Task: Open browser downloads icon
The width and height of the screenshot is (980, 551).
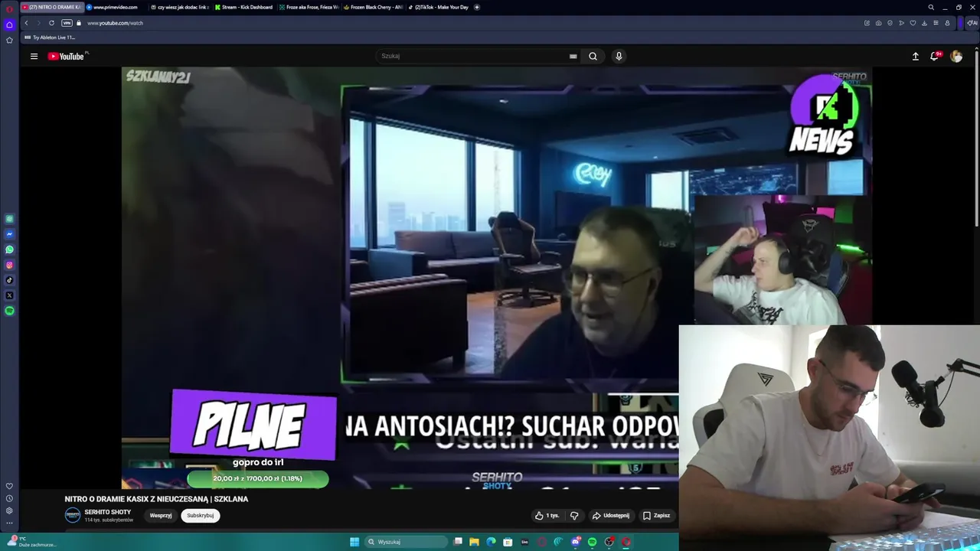Action: tap(924, 23)
